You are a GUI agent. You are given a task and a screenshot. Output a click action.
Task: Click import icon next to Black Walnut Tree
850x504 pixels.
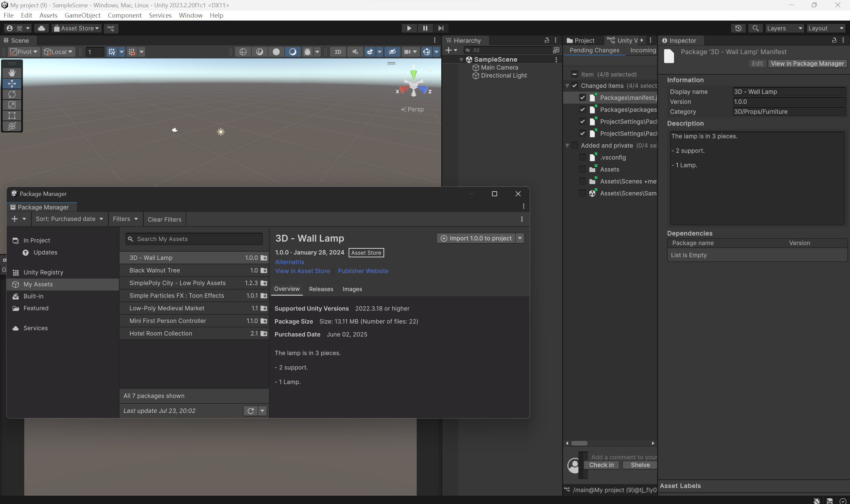[x=264, y=270]
